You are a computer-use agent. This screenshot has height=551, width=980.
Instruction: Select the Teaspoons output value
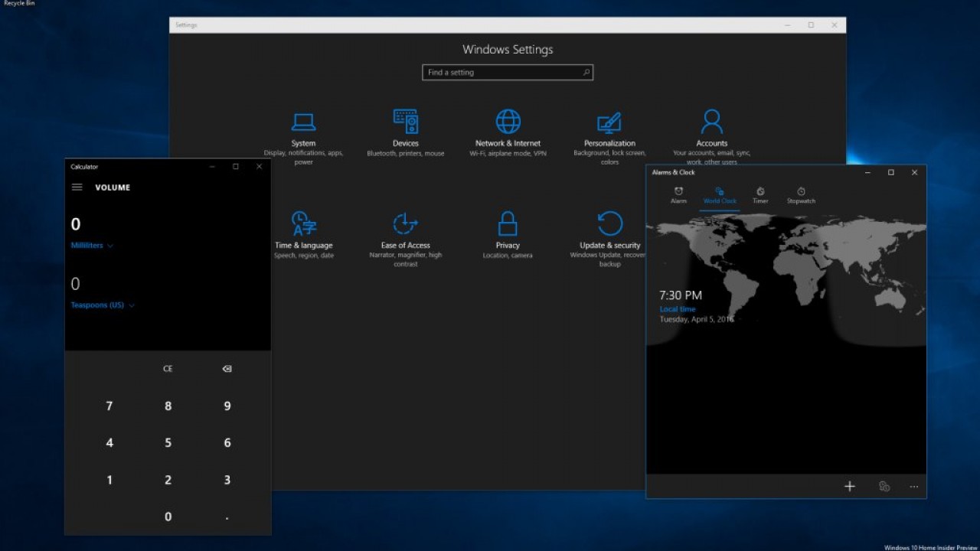(x=75, y=284)
